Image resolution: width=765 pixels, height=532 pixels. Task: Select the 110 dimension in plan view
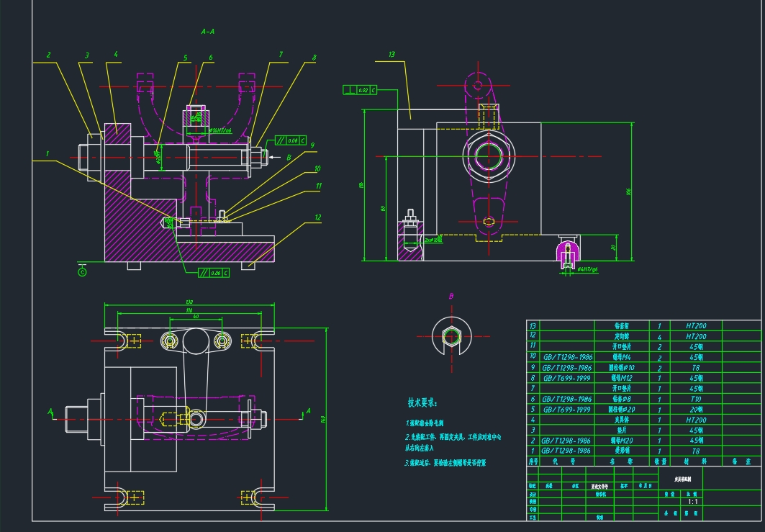[189, 310]
